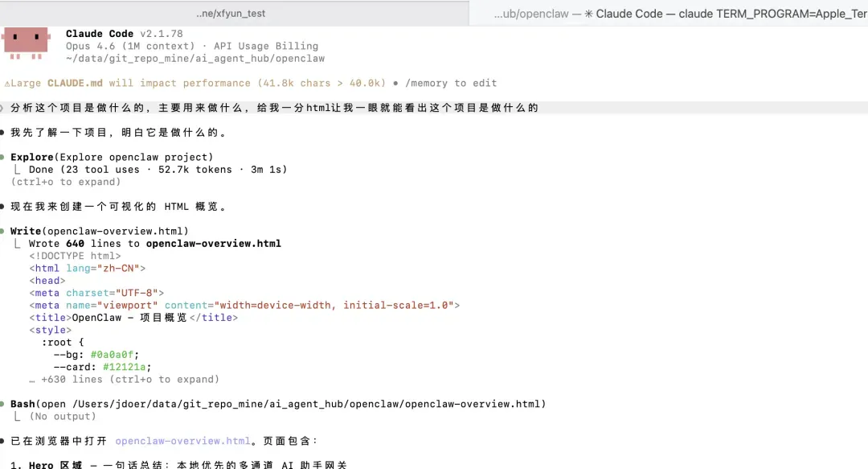Click the Bash(open ...openclaw-overview.html) command line
The height and width of the screenshot is (469, 868).
click(x=278, y=404)
